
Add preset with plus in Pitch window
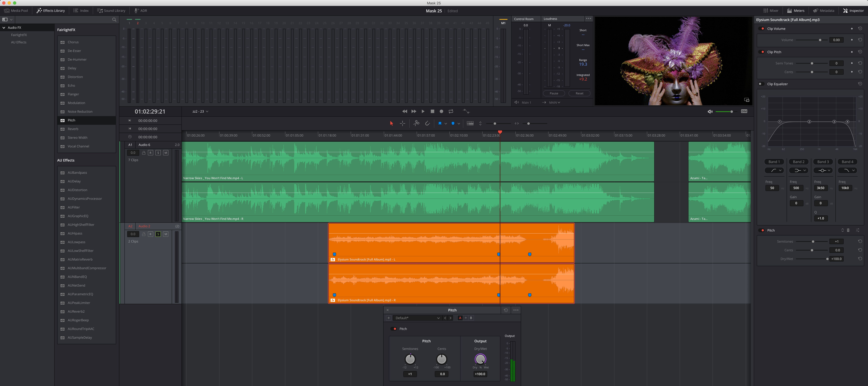(389, 318)
